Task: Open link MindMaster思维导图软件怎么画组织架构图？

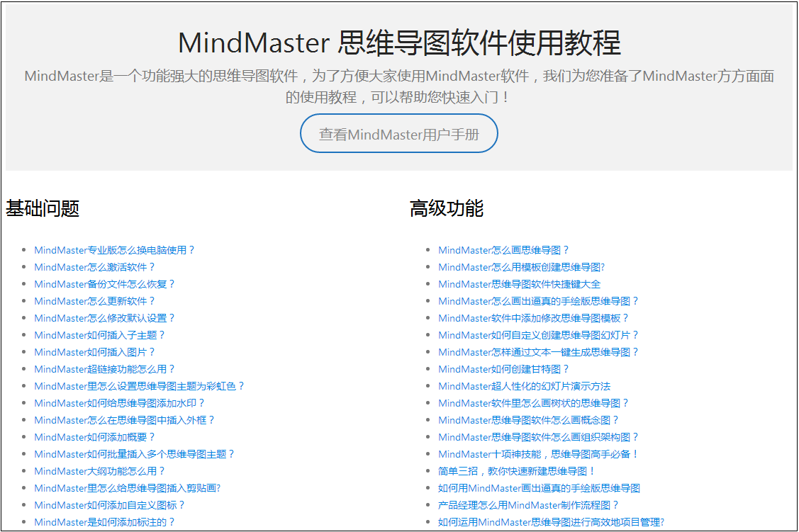Action: pyautogui.click(x=539, y=437)
